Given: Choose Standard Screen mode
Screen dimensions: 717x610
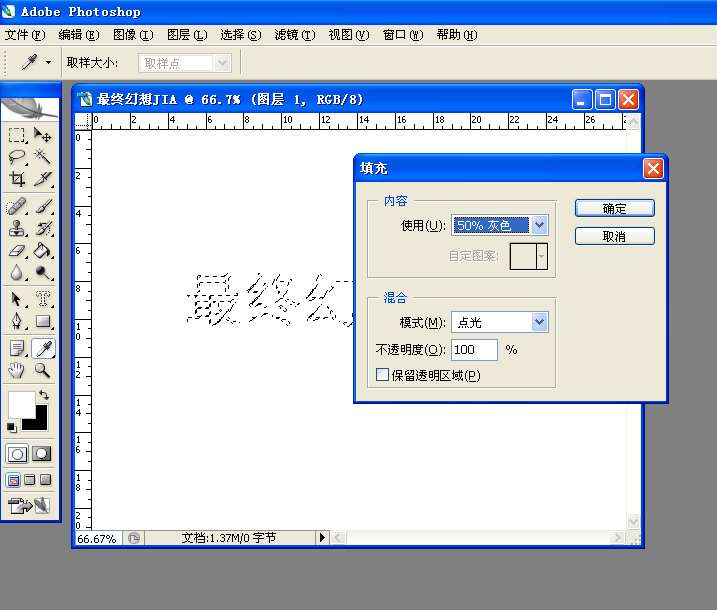Looking at the screenshot, I should (x=14, y=480).
